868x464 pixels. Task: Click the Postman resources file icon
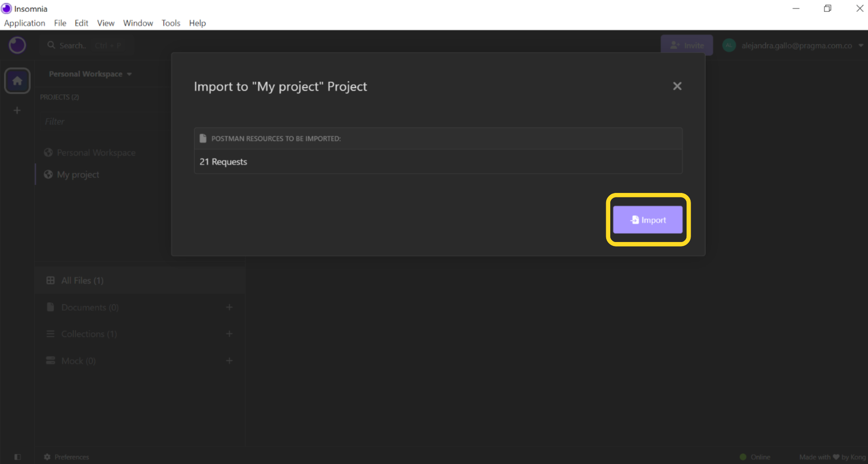pos(203,138)
